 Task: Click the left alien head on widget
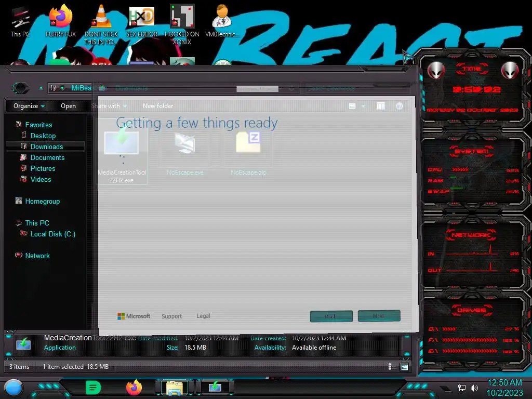(x=436, y=71)
